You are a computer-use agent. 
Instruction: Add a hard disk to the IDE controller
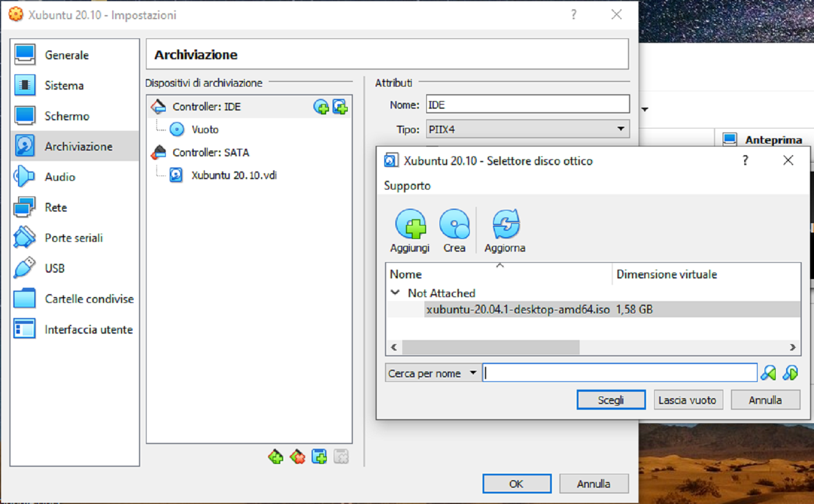(340, 107)
